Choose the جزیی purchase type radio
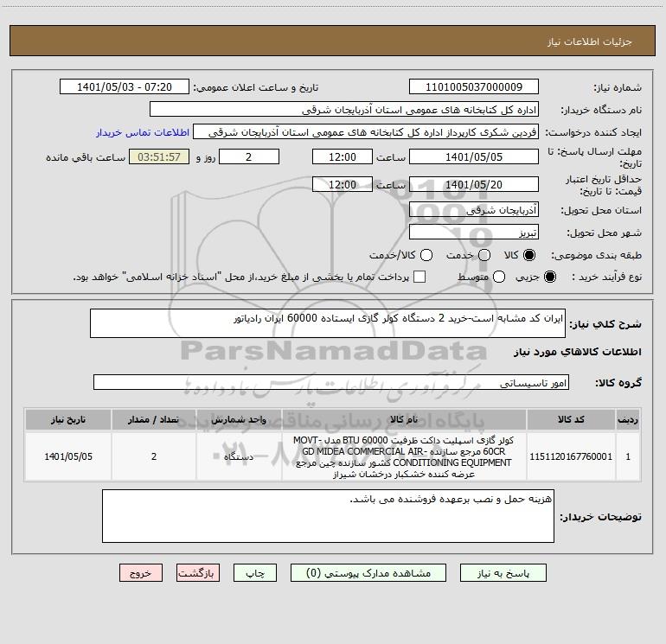This screenshot has height=644, width=666. 549,277
